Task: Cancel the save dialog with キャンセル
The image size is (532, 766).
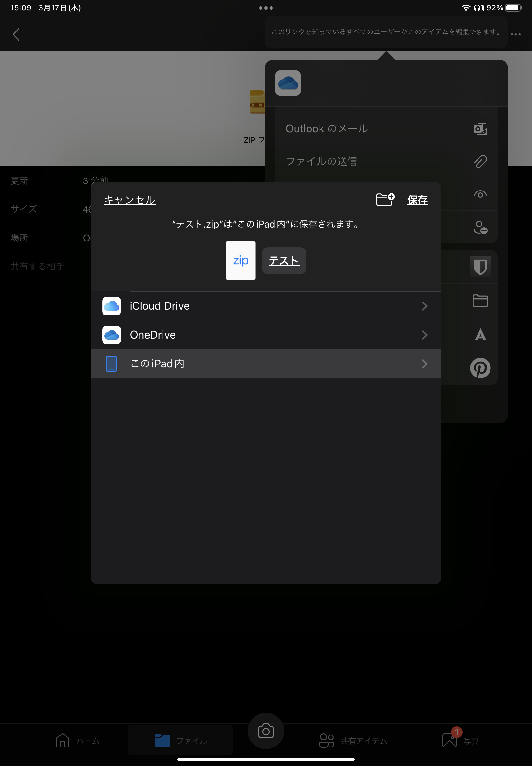Action: point(130,200)
